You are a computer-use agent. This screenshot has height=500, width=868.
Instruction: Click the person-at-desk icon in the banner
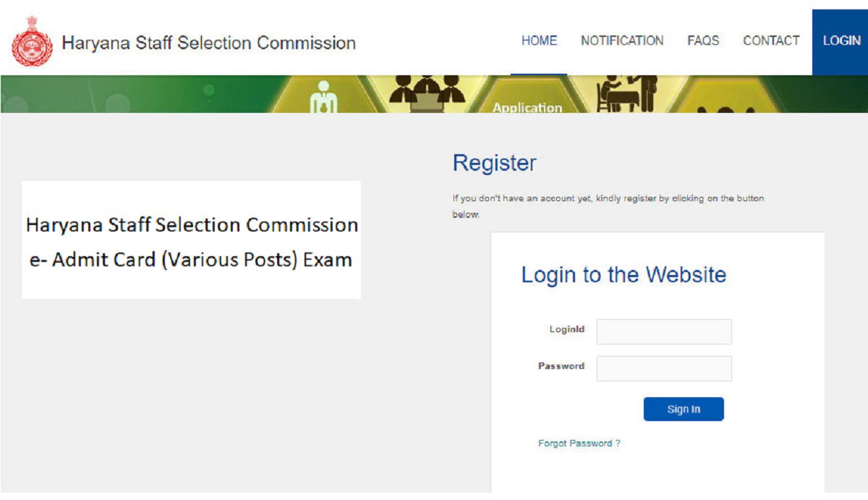[626, 94]
